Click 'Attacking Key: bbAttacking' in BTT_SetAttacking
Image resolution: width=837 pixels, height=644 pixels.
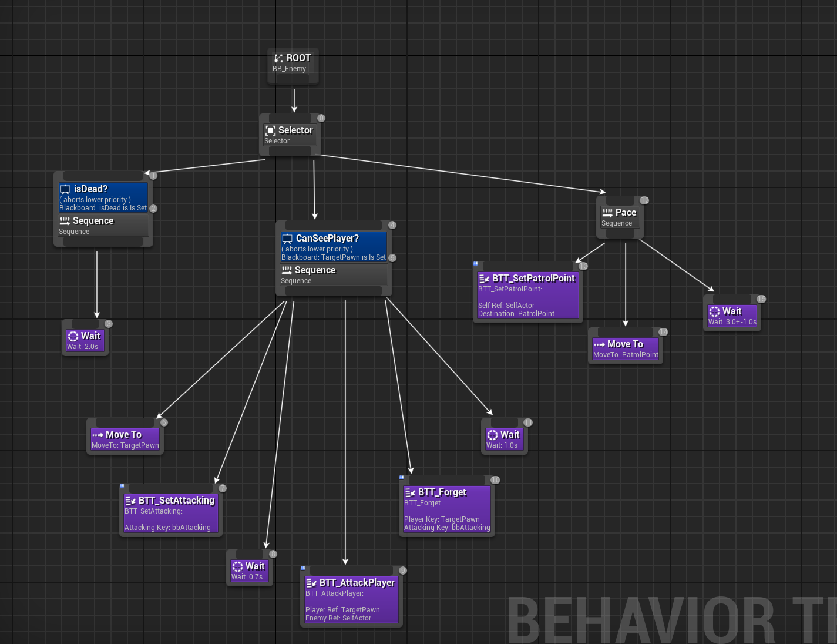tap(167, 528)
